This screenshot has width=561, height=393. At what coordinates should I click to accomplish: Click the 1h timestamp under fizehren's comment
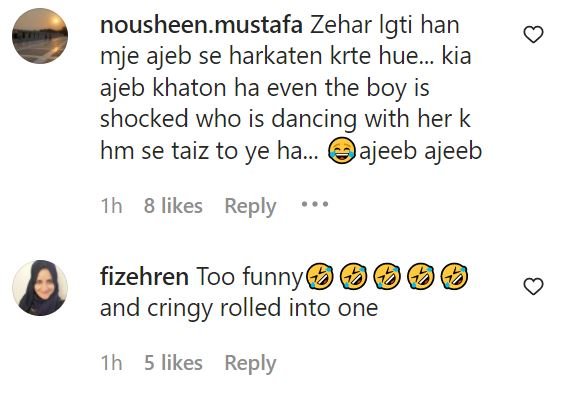(x=111, y=363)
